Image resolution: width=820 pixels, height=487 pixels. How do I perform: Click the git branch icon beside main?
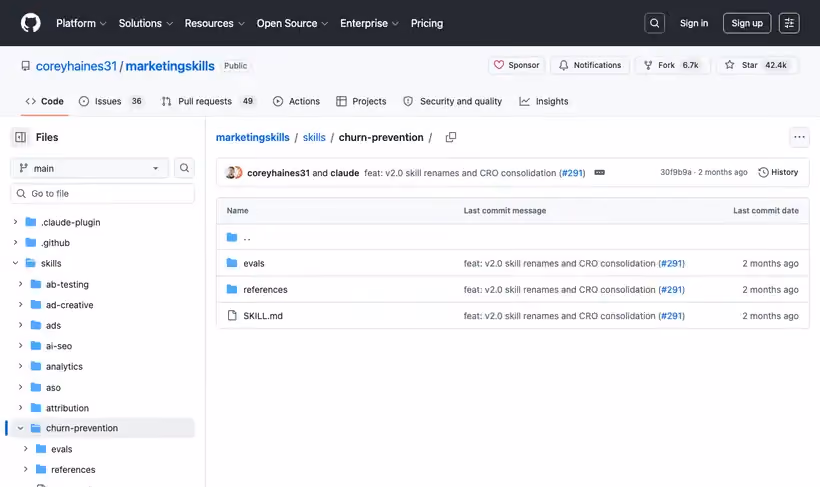23,168
